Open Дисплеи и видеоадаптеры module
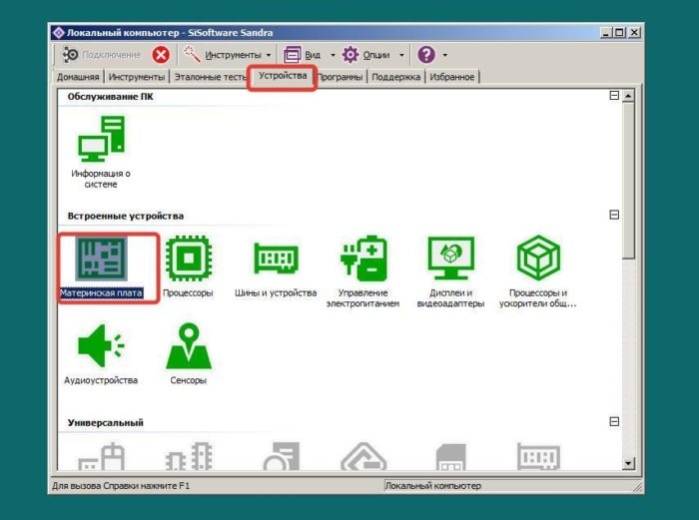The height and width of the screenshot is (520, 699). pos(451,272)
